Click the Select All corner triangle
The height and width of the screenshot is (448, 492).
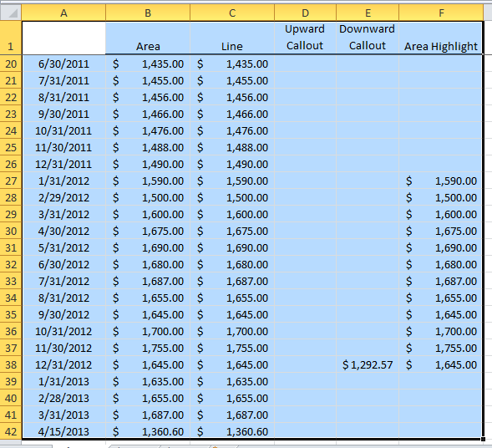click(x=11, y=13)
